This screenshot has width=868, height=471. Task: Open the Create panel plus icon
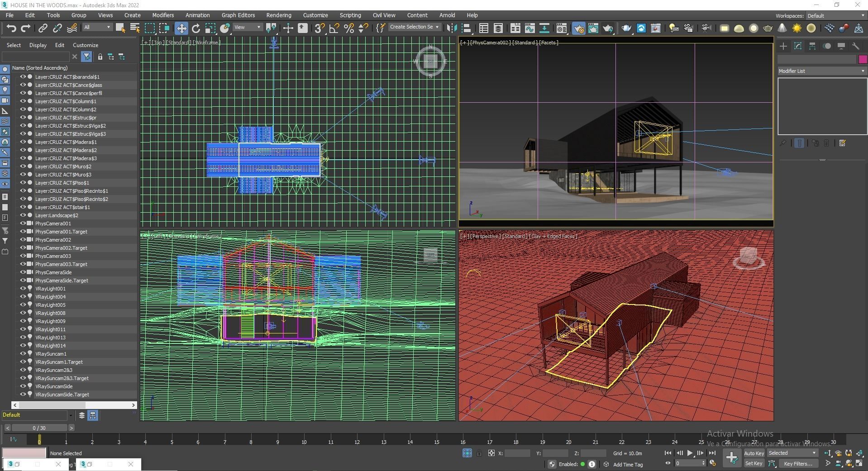point(783,46)
